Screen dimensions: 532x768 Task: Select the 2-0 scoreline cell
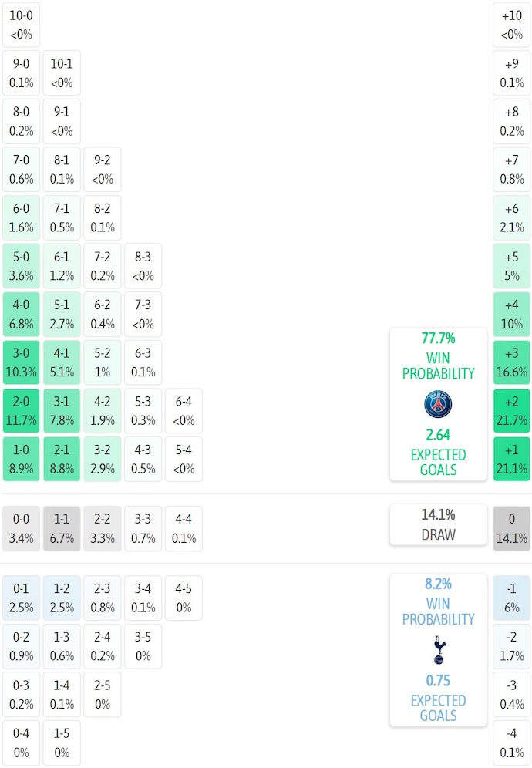tap(22, 411)
